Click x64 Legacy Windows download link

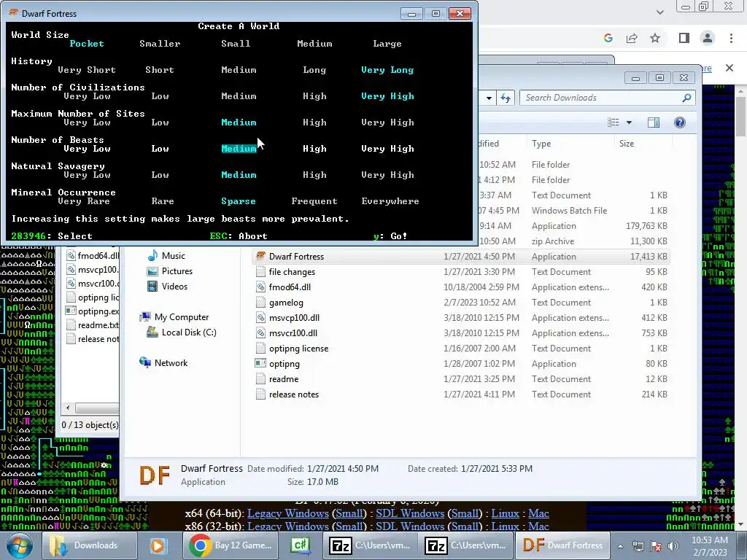(x=287, y=513)
